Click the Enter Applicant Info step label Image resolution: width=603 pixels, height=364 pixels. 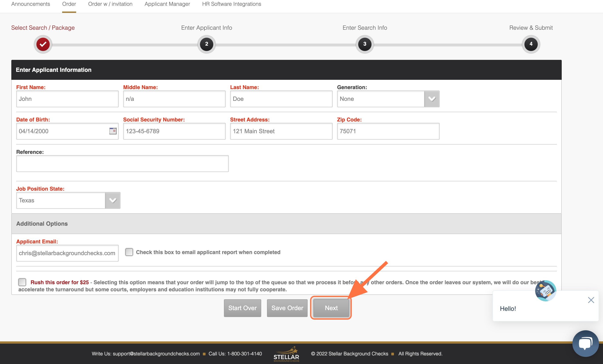pyautogui.click(x=207, y=28)
